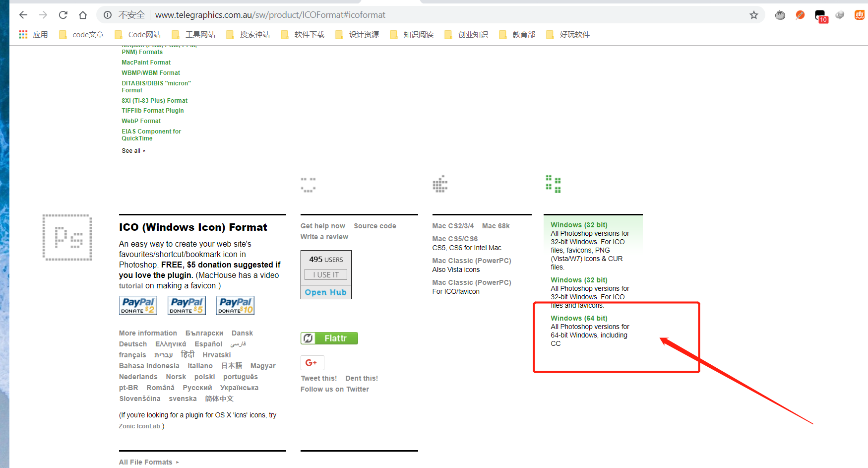Switch page language to Русский

(197, 388)
